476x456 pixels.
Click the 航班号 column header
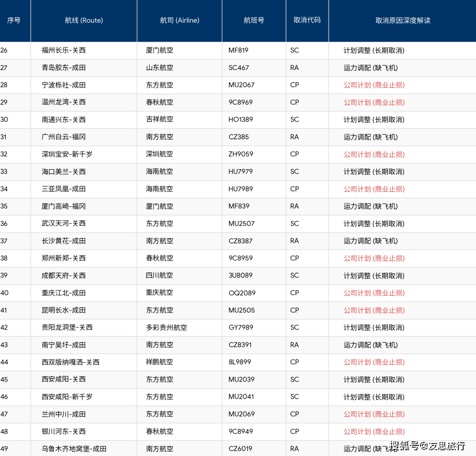[254, 21]
